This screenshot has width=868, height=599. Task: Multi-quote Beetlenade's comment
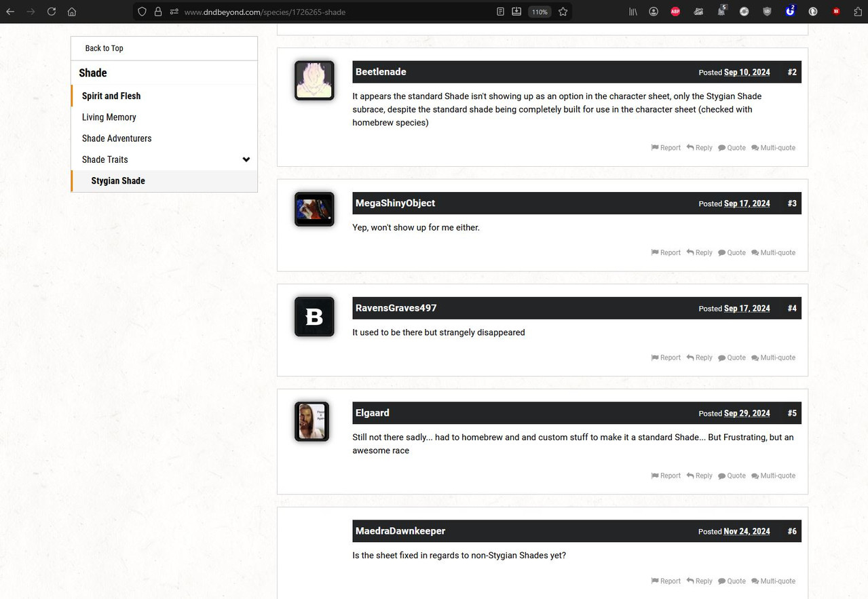[x=773, y=148]
